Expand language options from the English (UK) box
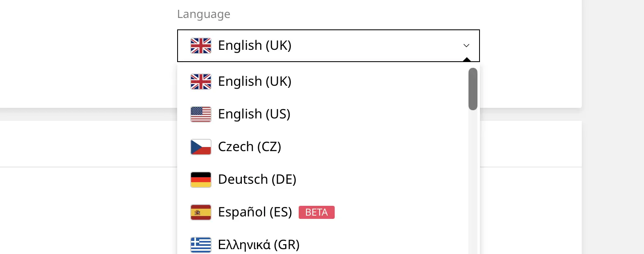 [x=327, y=45]
